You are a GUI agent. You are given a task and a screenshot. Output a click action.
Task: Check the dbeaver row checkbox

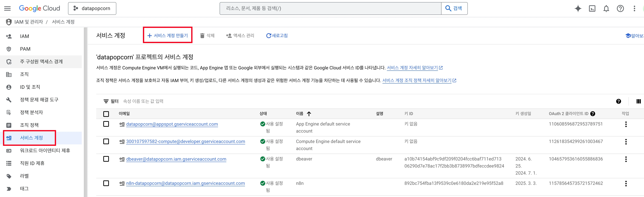coord(106,159)
